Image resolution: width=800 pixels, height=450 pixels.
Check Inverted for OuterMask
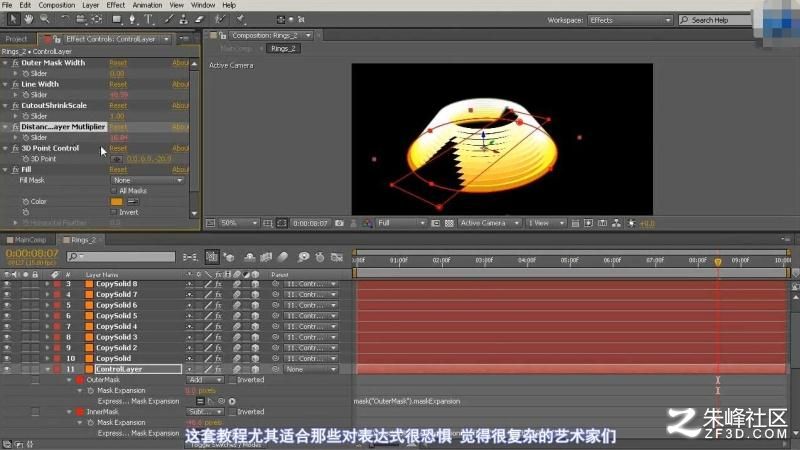pyautogui.click(x=232, y=380)
